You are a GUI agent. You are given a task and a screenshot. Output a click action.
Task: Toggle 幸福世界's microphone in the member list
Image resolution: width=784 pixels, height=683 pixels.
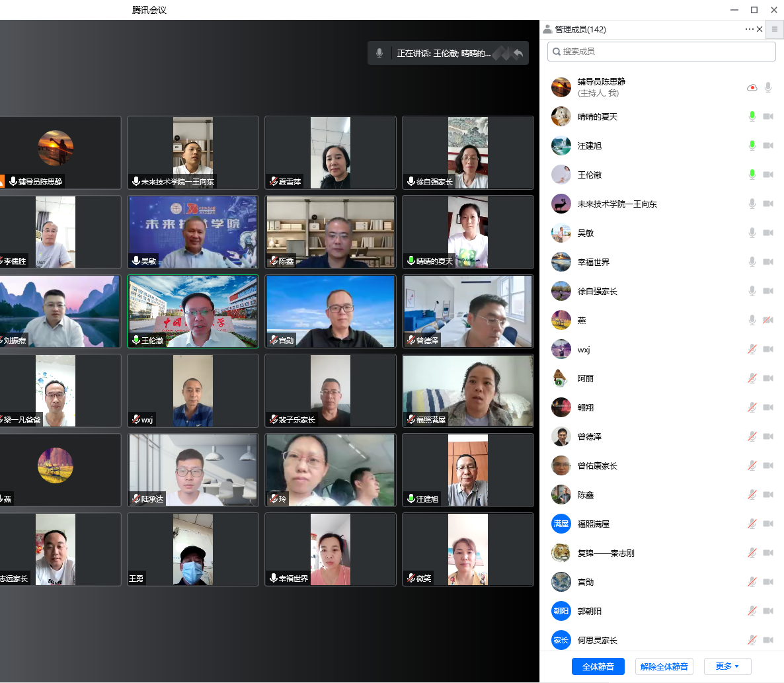click(752, 262)
